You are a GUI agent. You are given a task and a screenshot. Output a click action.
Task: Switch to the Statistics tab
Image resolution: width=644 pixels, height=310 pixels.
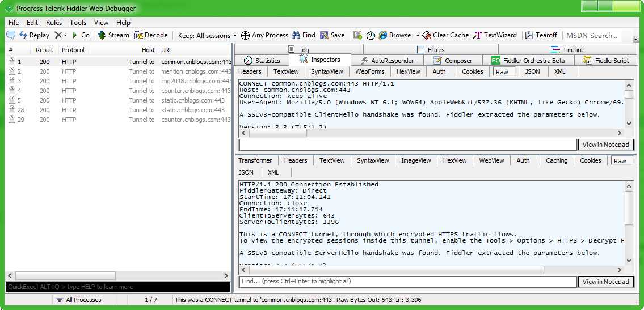coord(262,60)
